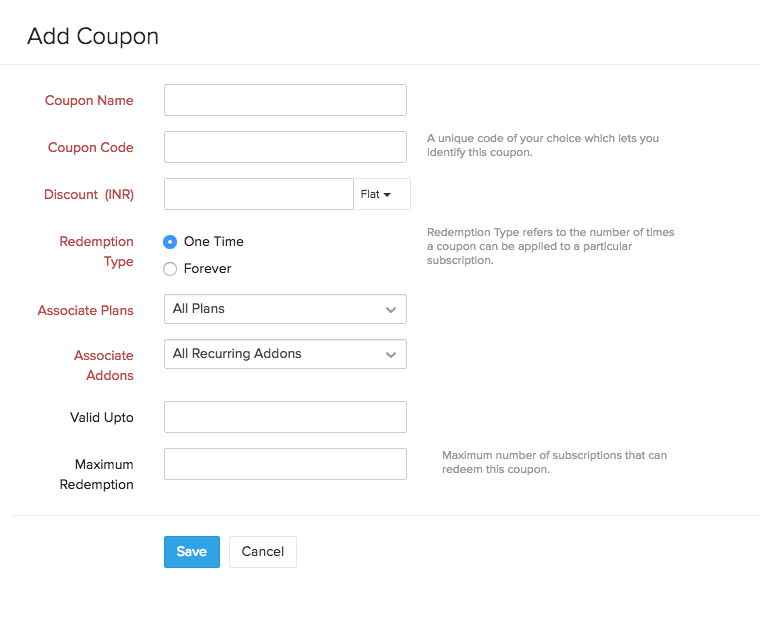Click the red Coupon Name label
The height and width of the screenshot is (624, 760).
[89, 100]
